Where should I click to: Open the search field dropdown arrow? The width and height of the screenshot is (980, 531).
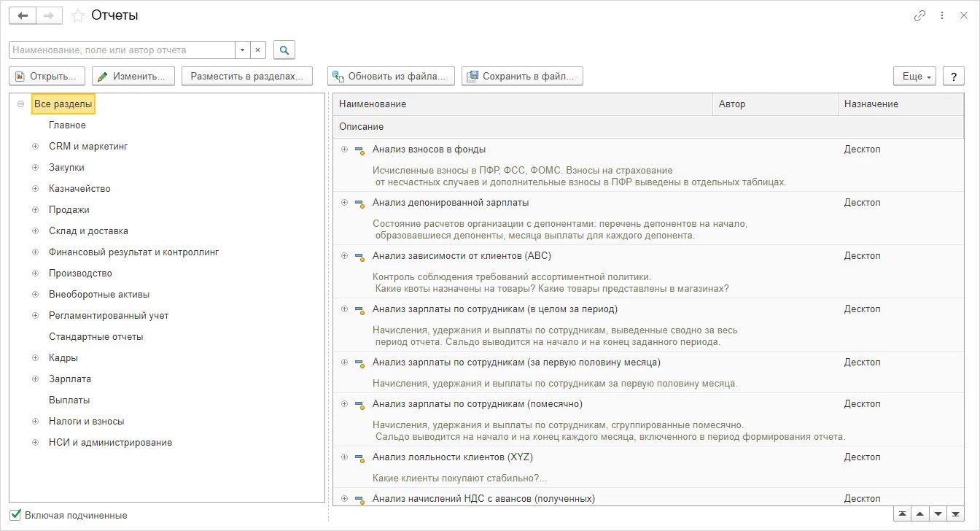tap(242, 50)
